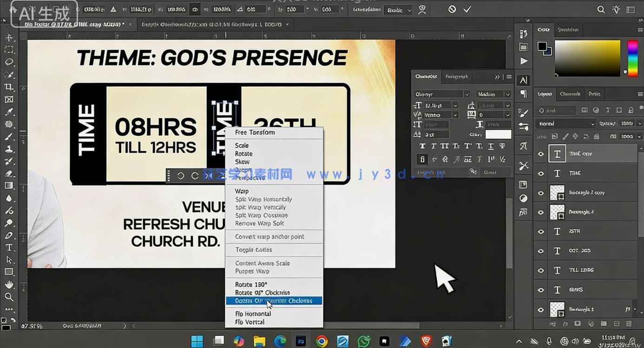Click the commit checkmark in the options bar
The width and height of the screenshot is (644, 348).
click(467, 9)
